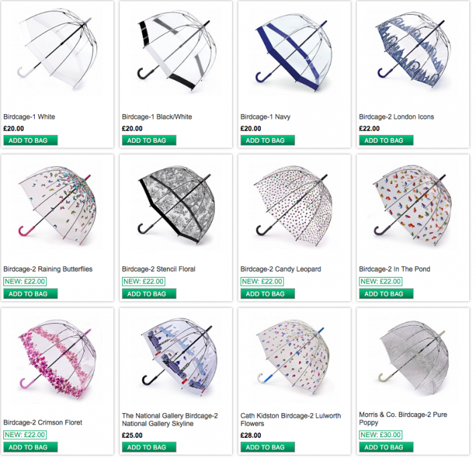The width and height of the screenshot is (476, 458).
Task: Open the Birdcage-1 White product link
Action: pyautogui.click(x=29, y=118)
